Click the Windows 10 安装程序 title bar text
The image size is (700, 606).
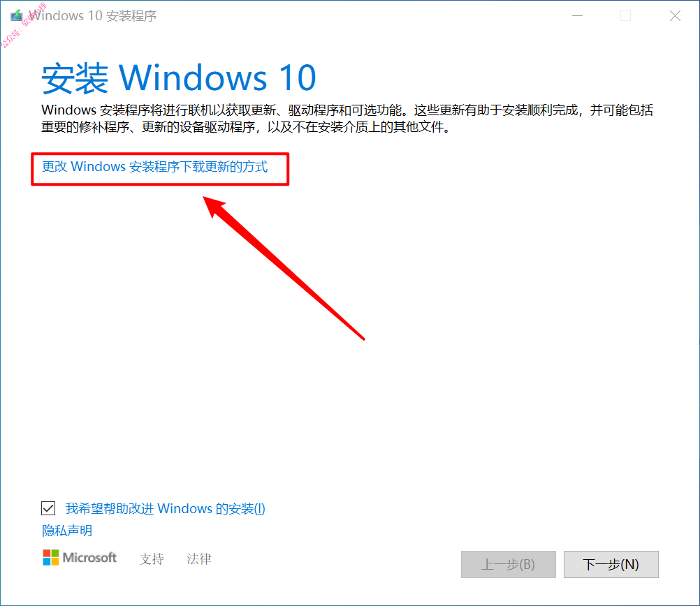93,15
